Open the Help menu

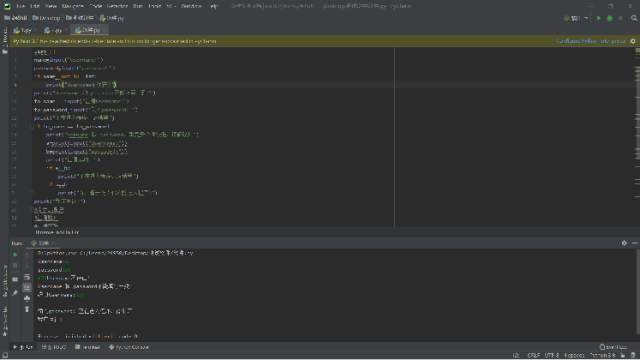click(214, 6)
